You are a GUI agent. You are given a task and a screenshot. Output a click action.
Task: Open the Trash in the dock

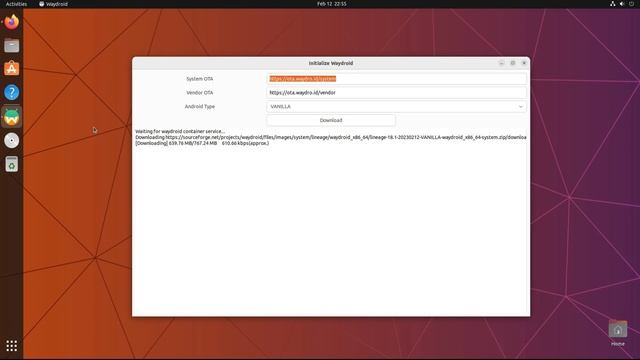click(x=11, y=164)
